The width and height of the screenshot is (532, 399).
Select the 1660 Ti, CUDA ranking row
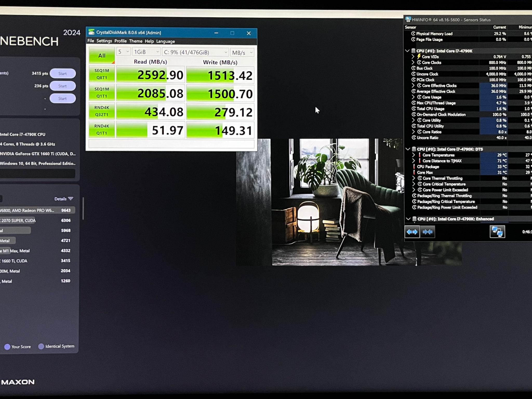37,261
